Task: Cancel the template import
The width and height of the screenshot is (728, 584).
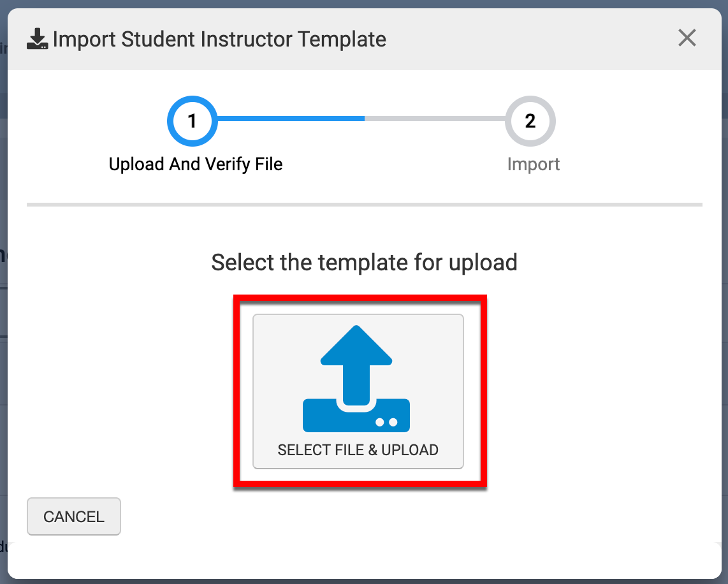Action: click(74, 516)
